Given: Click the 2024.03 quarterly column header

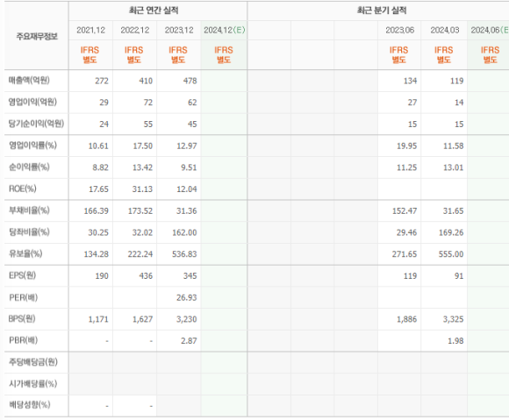Looking at the screenshot, I should 445,30.
